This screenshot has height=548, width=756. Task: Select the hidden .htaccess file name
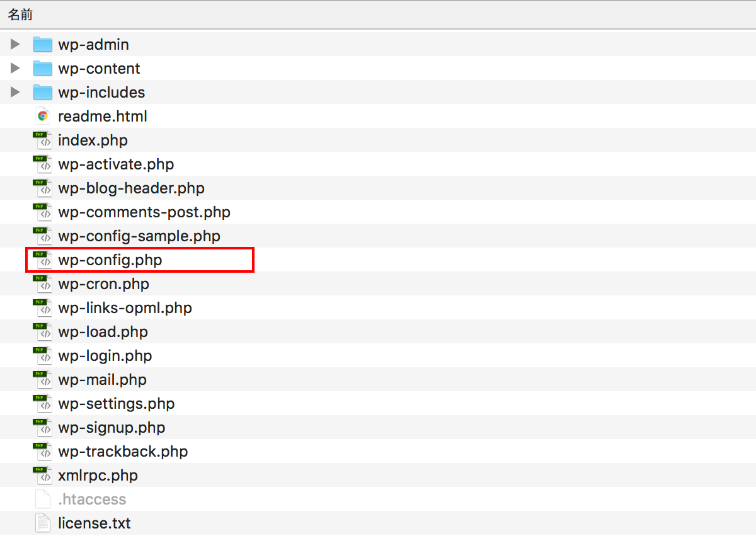(x=92, y=499)
